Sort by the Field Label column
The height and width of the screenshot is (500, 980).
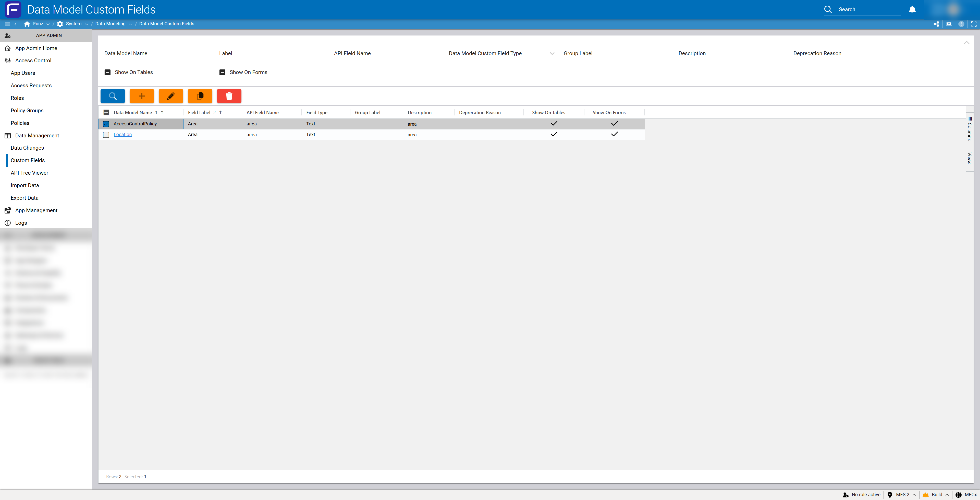click(199, 112)
